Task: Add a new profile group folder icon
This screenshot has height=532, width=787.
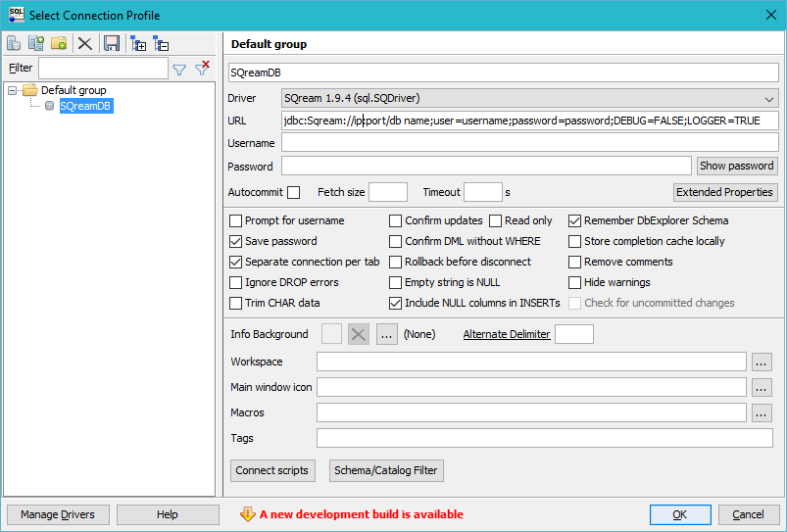Action: point(59,44)
